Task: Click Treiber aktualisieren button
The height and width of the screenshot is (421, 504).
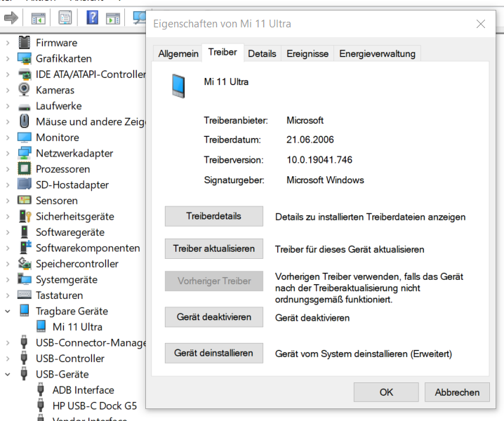Action: [214, 248]
